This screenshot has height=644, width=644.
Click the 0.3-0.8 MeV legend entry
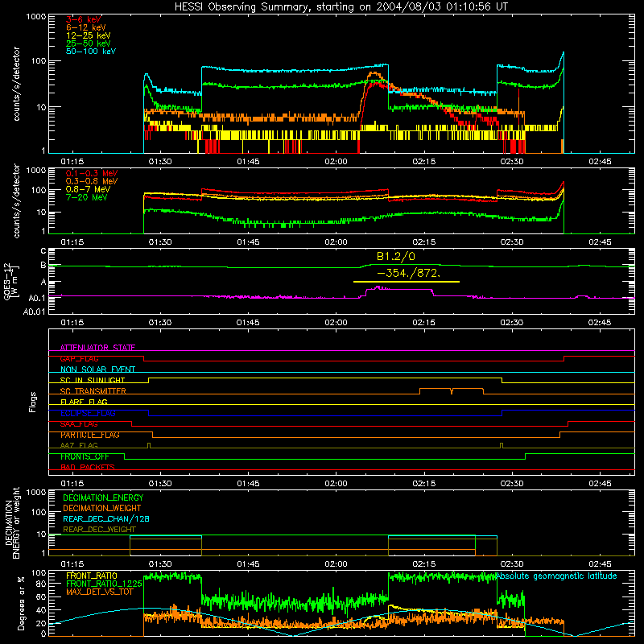[92, 181]
